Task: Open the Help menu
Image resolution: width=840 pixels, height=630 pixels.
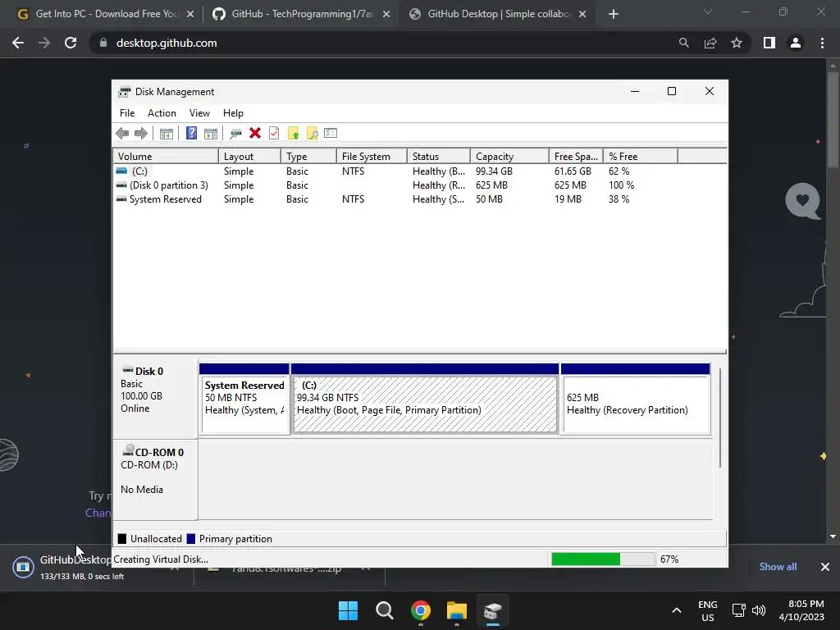Action: click(x=233, y=113)
